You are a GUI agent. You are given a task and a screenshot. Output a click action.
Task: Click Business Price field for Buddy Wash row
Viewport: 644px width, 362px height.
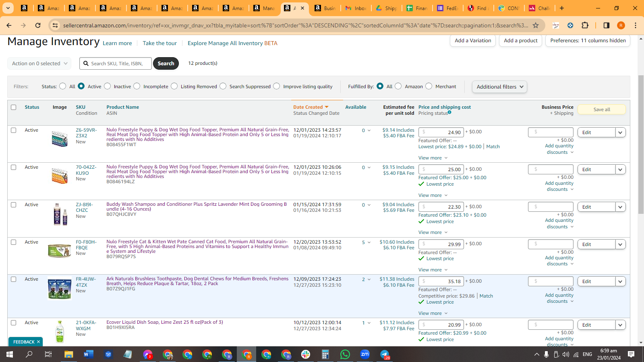(x=551, y=207)
